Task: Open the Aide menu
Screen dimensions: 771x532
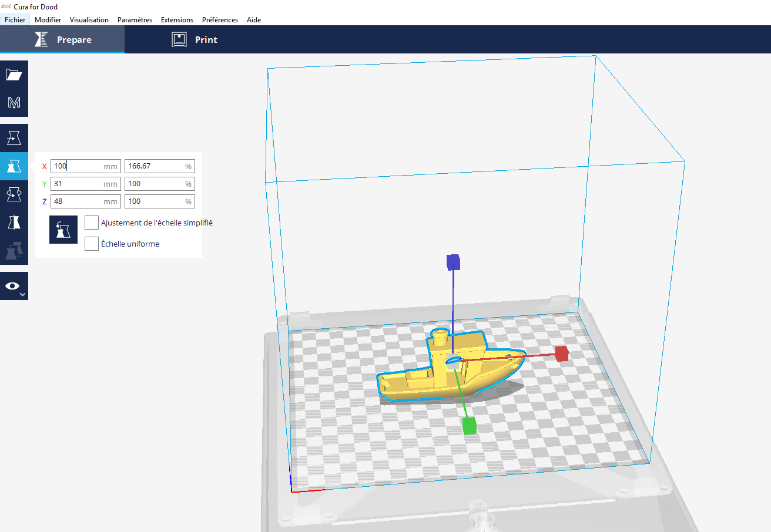Action: pos(254,20)
